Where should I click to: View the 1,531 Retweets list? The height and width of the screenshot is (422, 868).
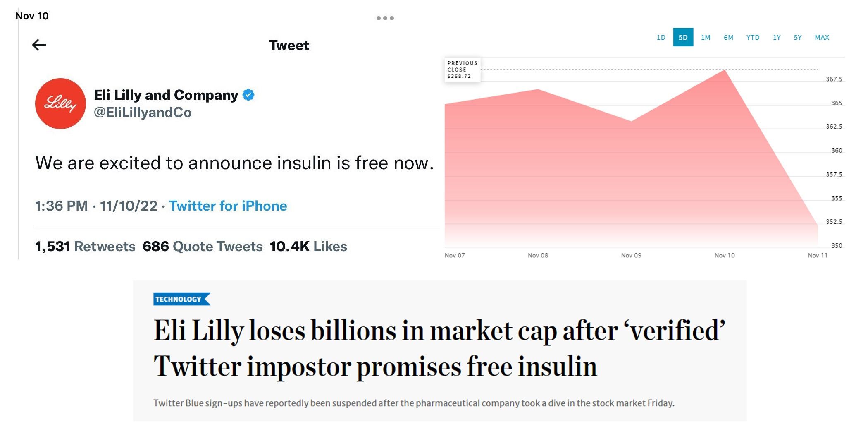pyautogui.click(x=85, y=246)
